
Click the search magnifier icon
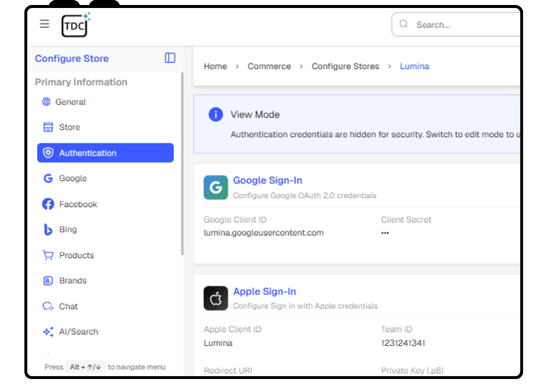coord(403,24)
